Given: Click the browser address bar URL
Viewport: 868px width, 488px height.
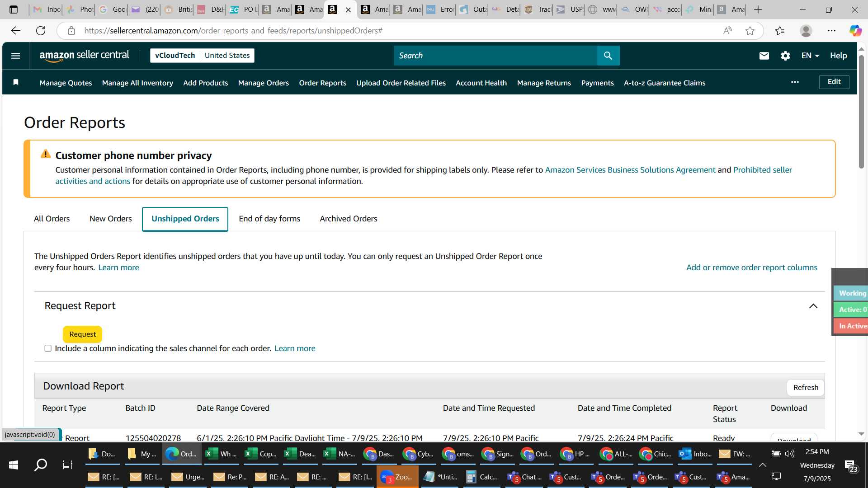Looking at the screenshot, I should [x=233, y=31].
